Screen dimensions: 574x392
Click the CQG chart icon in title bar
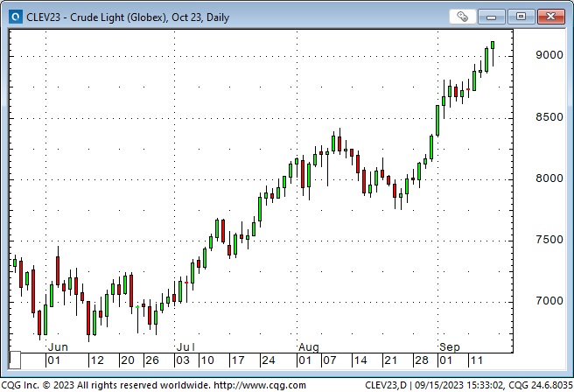(16, 17)
